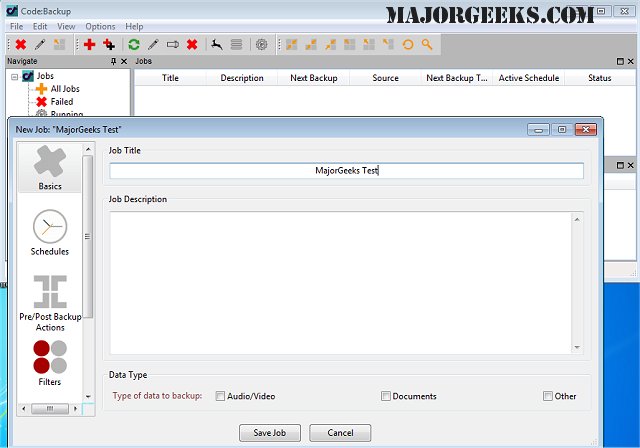
Task: Click the red X icon left of the first pencil
Action: (21, 44)
